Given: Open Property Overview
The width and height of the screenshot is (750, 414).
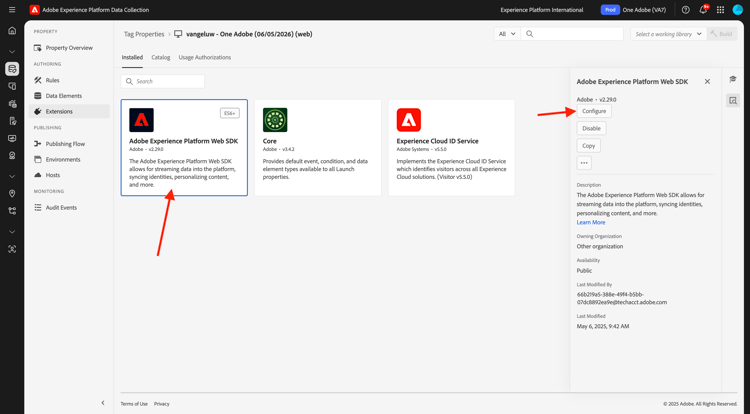Looking at the screenshot, I should click(x=69, y=48).
